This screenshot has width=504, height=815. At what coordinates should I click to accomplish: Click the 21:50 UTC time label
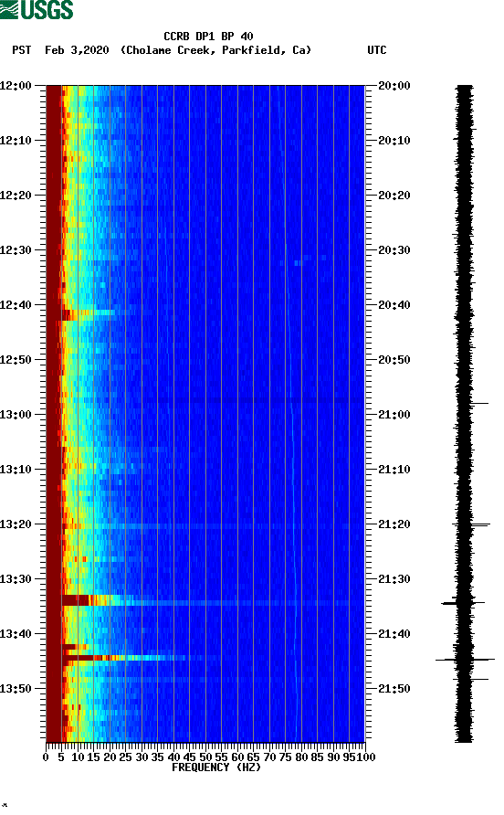point(394,689)
